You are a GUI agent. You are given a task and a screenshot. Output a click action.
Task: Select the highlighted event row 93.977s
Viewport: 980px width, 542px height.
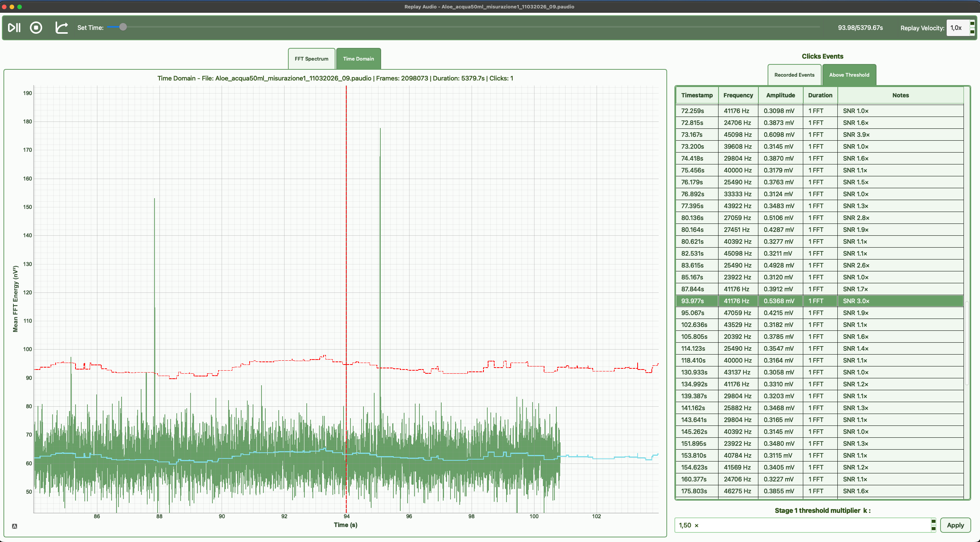[819, 301]
